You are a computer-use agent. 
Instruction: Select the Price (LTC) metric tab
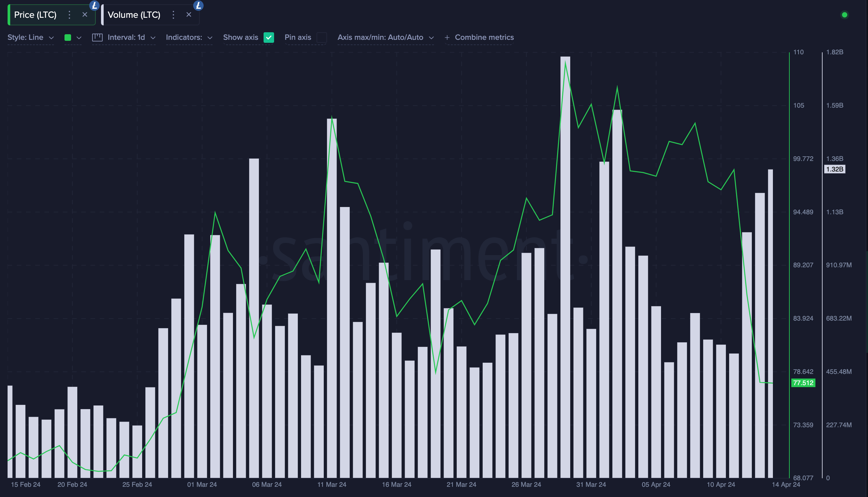[x=35, y=15]
